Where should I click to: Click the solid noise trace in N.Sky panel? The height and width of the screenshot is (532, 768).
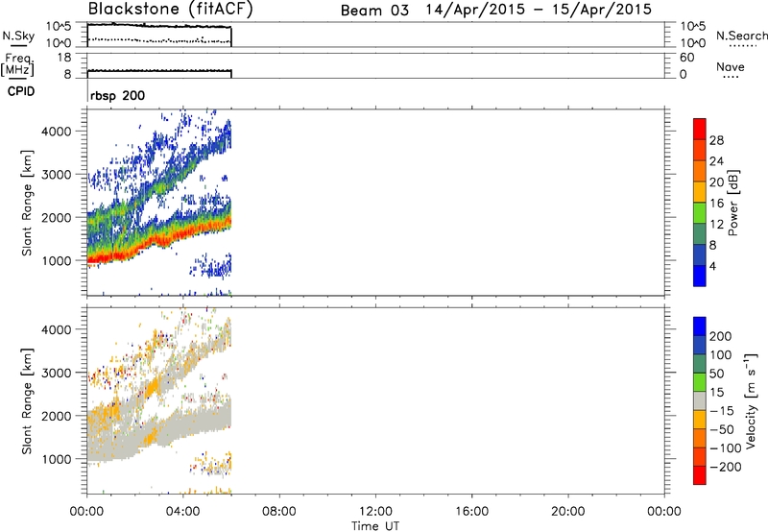pos(159,26)
